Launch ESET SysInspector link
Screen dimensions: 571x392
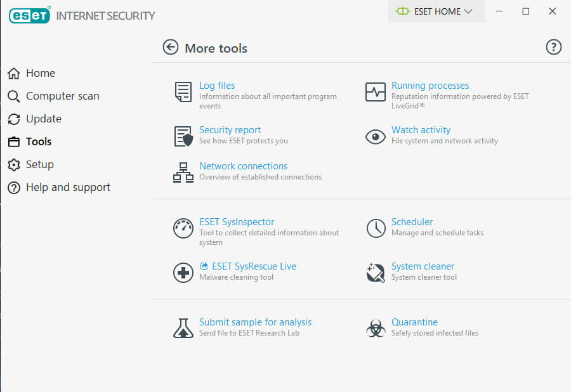coord(237,221)
